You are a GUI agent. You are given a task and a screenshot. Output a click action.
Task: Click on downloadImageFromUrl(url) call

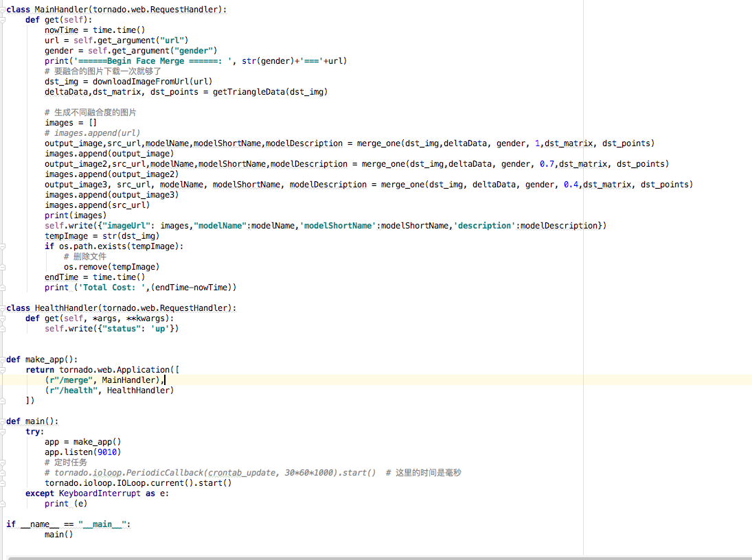pos(152,82)
